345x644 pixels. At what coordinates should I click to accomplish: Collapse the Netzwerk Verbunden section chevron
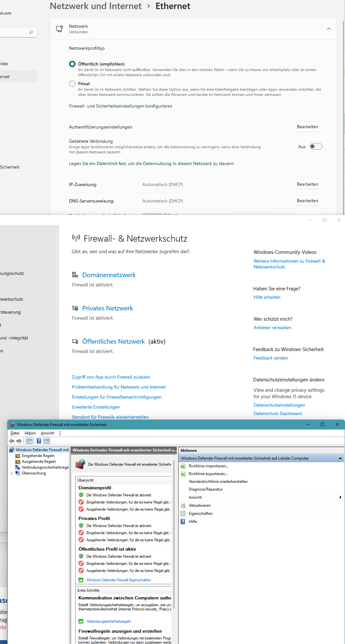329,29
